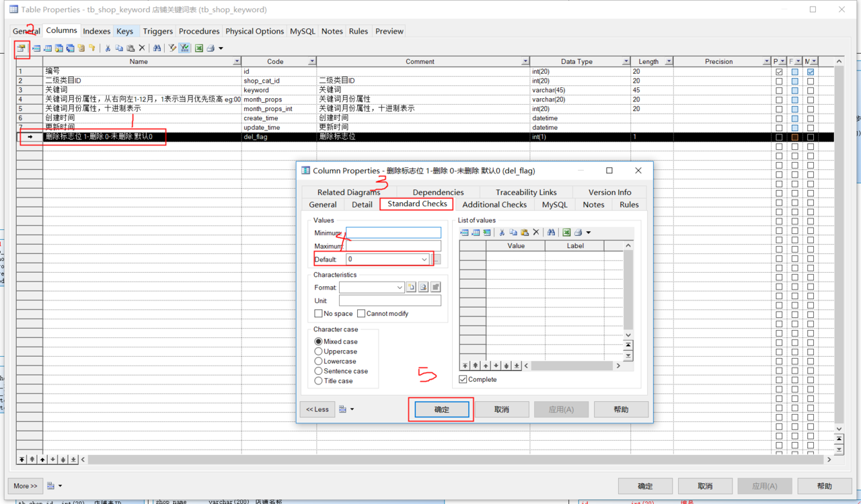Click format Properties icon beside Format field
Screen dimensions: 861x504
pyautogui.click(x=435, y=288)
